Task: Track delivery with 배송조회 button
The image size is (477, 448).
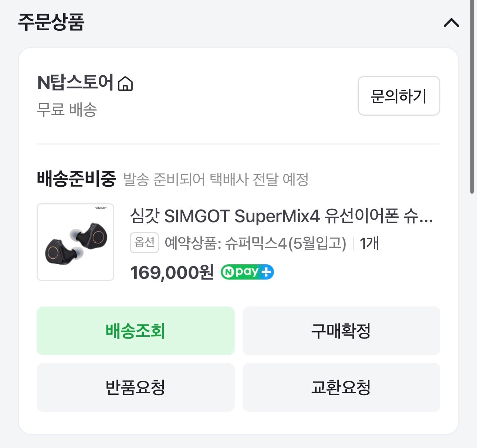Action: click(x=136, y=330)
